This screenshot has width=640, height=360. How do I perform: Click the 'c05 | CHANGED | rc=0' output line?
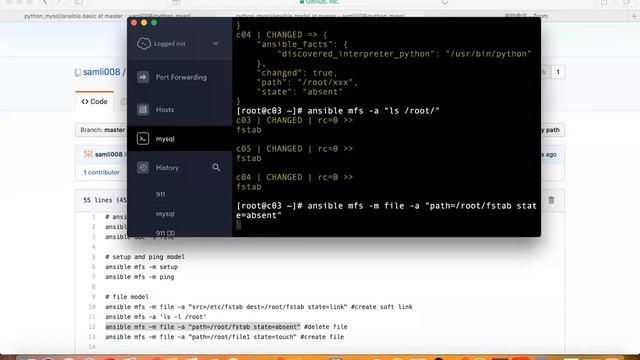click(294, 149)
